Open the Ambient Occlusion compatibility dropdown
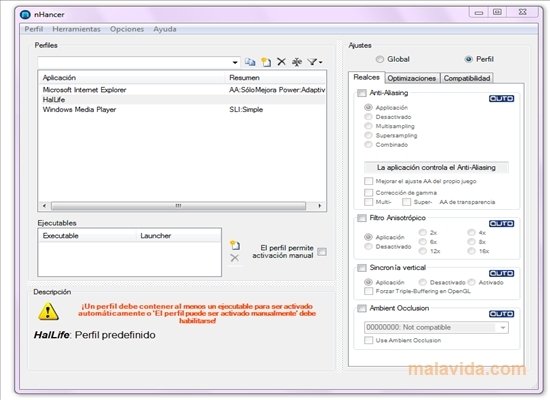 tap(503, 328)
